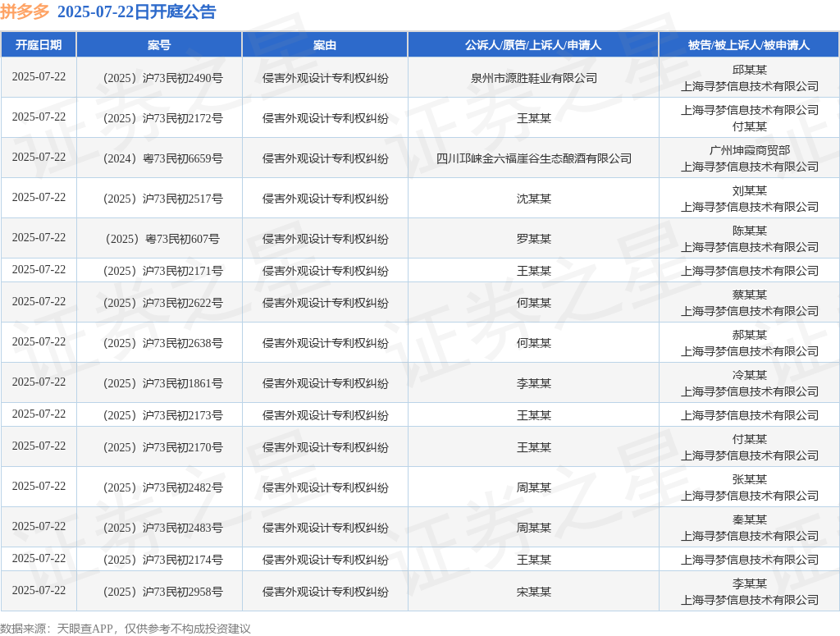The image size is (840, 636).
Task: Click defendant 郝某某
Action: click(750, 336)
